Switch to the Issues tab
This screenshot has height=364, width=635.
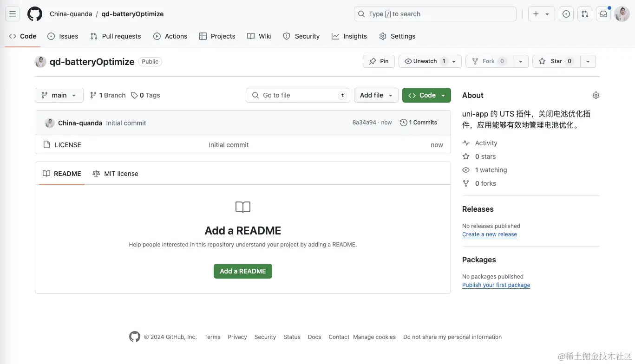click(63, 36)
